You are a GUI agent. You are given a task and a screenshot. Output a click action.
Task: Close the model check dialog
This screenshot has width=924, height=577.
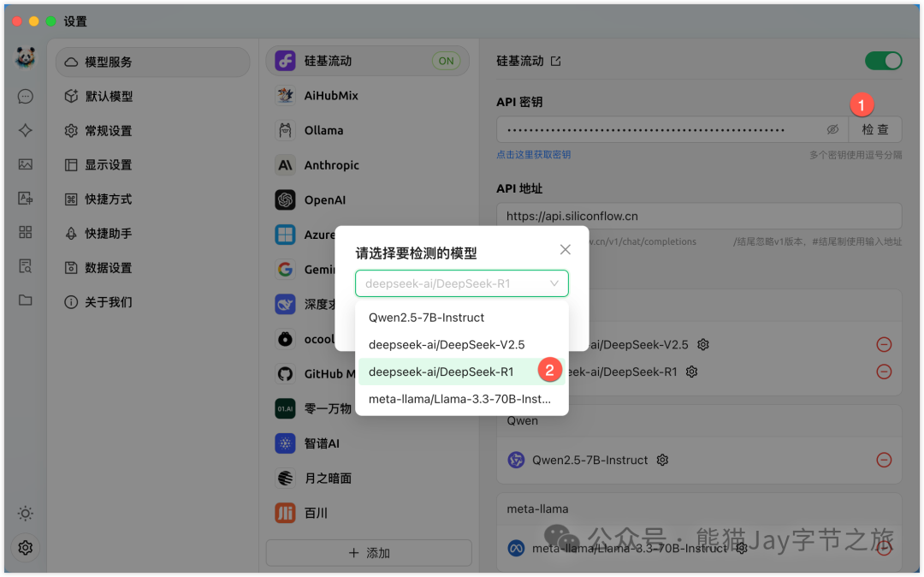(x=566, y=250)
